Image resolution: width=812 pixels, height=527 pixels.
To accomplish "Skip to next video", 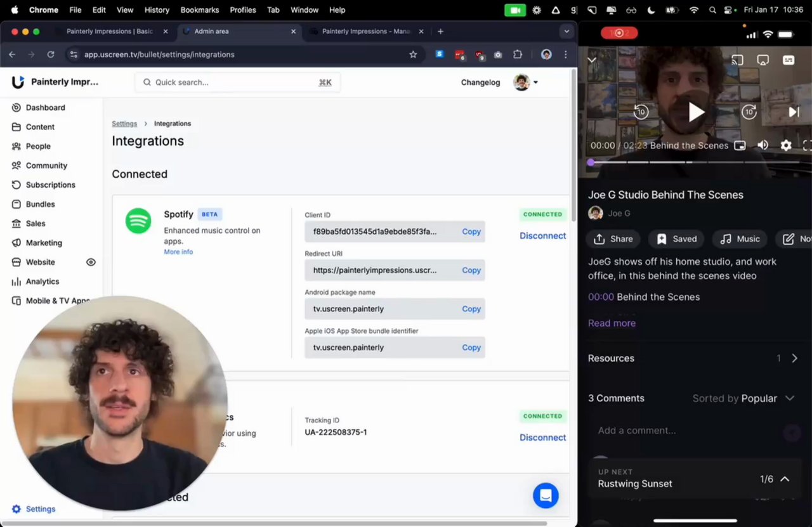I will click(794, 112).
